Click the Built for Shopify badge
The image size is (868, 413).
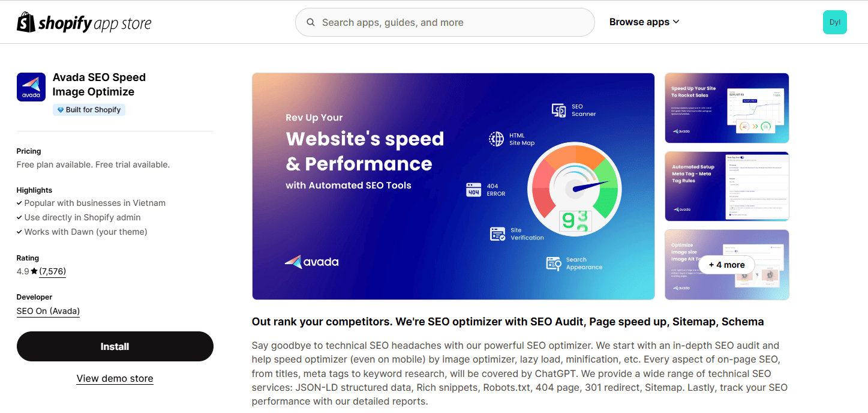tap(89, 110)
